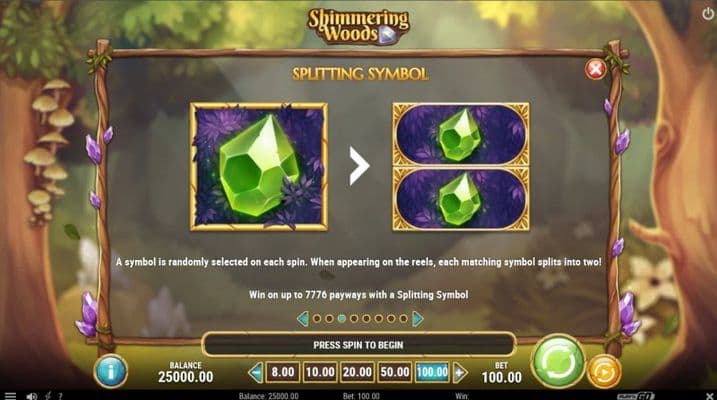Image resolution: width=717 pixels, height=400 pixels.
Task: Select the 8.00 bet option
Action: click(283, 372)
